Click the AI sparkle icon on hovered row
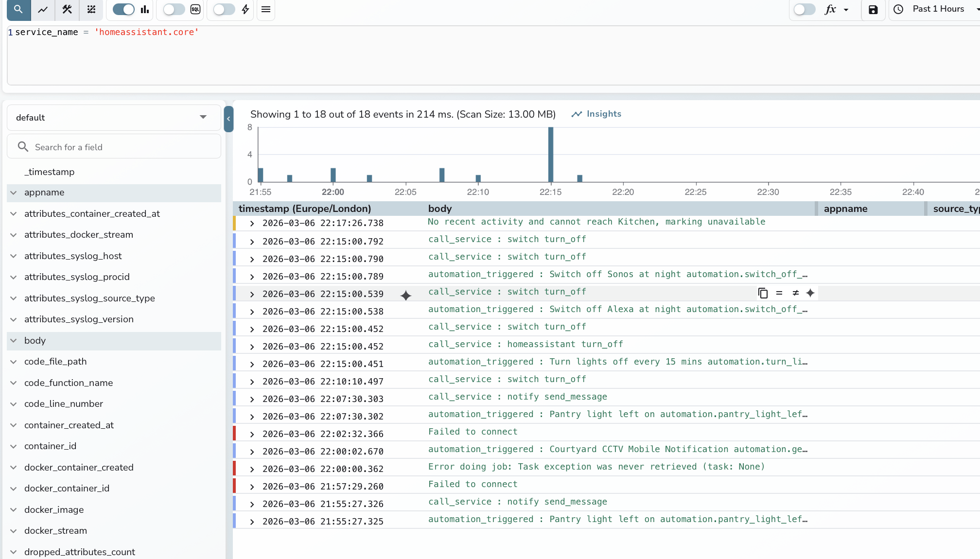Screen dimensions: 980x559 (811, 293)
